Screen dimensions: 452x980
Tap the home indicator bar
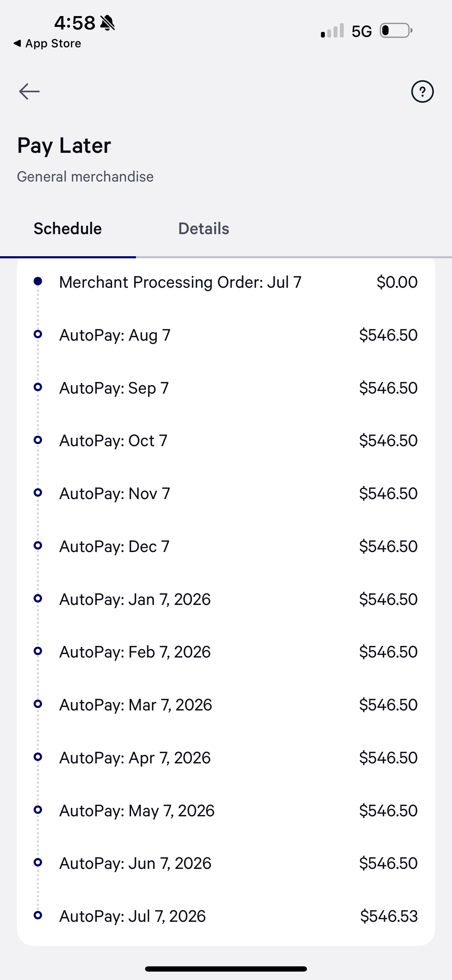(226, 969)
